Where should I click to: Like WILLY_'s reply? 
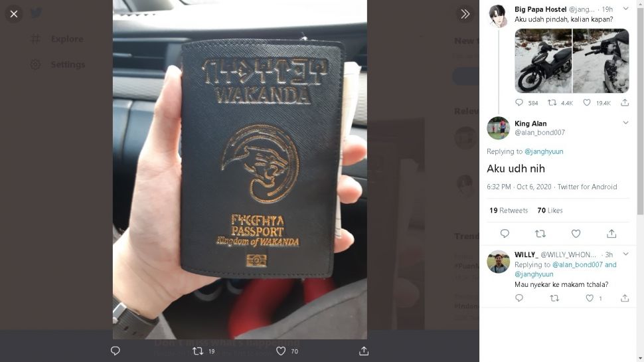tap(590, 298)
